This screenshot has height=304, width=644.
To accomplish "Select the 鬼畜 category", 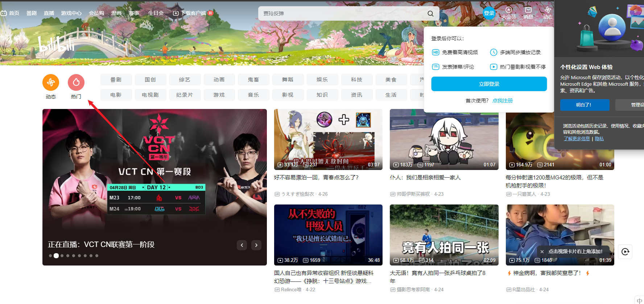I will 253,80.
